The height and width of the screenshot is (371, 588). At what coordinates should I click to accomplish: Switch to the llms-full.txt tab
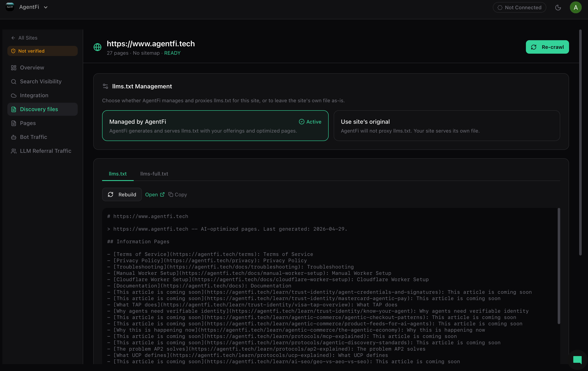(154, 174)
